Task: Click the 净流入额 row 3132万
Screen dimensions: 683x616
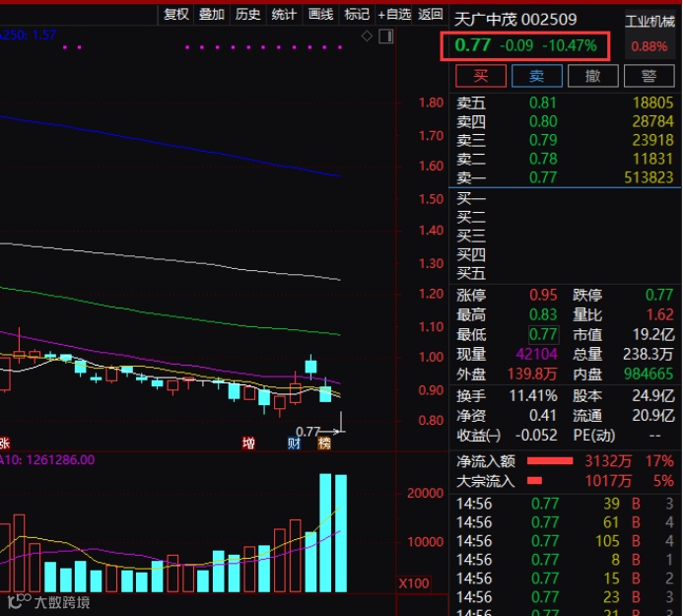Action: click(565, 461)
